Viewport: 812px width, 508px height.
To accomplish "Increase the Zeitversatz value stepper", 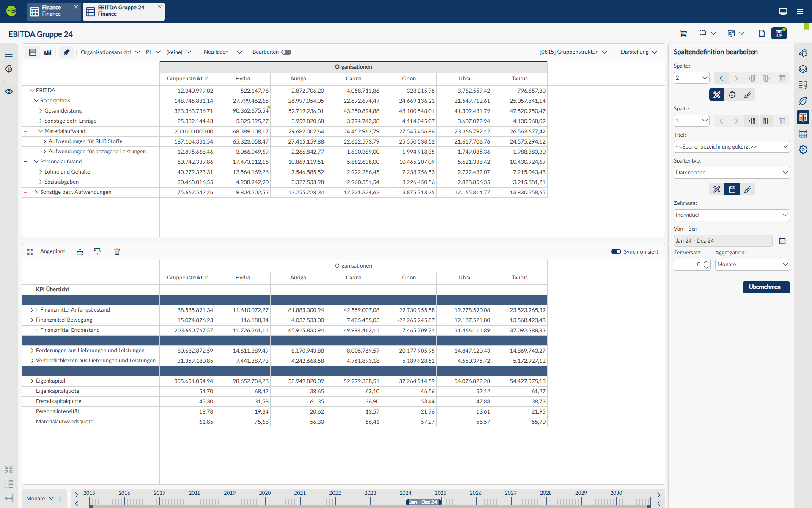I will 706,262.
